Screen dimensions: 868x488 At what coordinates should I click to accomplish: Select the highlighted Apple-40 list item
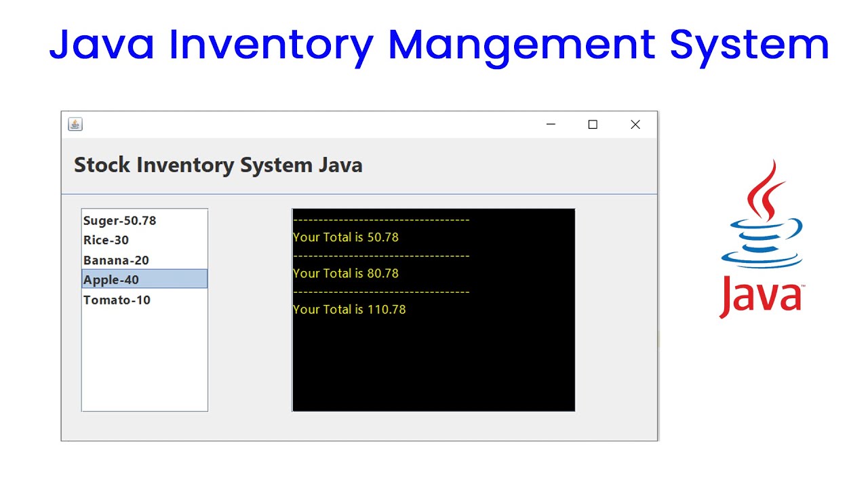click(144, 279)
